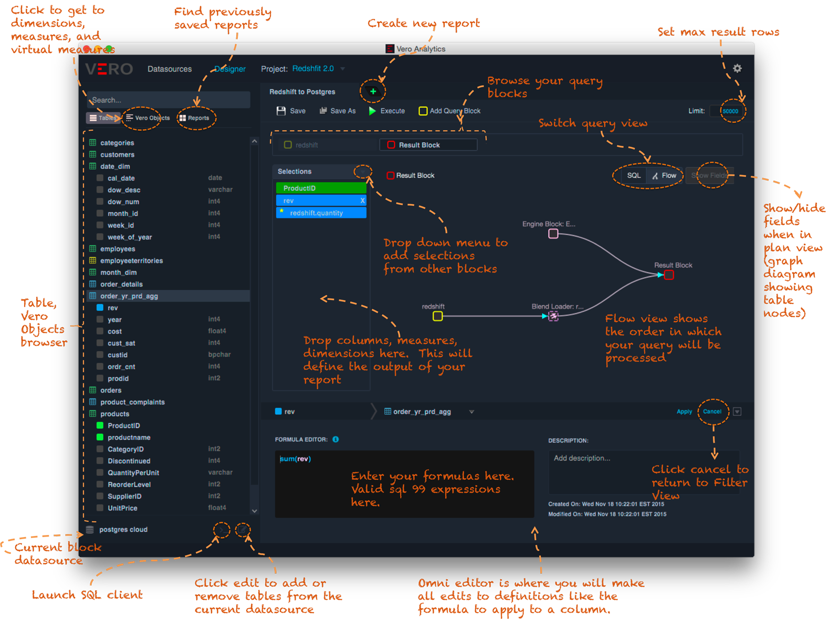Apply the formula changes
This screenshot has height=620, width=840.
point(684,412)
